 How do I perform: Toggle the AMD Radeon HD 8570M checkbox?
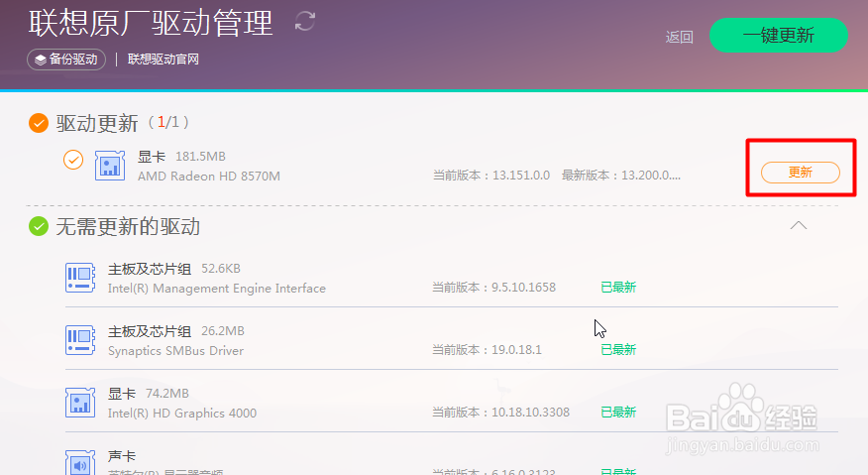[x=73, y=160]
